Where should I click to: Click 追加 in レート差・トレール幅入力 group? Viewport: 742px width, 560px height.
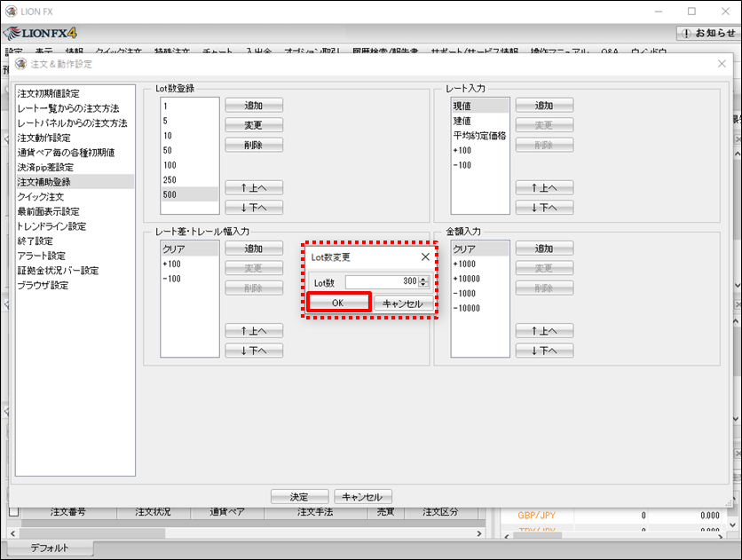pyautogui.click(x=254, y=248)
